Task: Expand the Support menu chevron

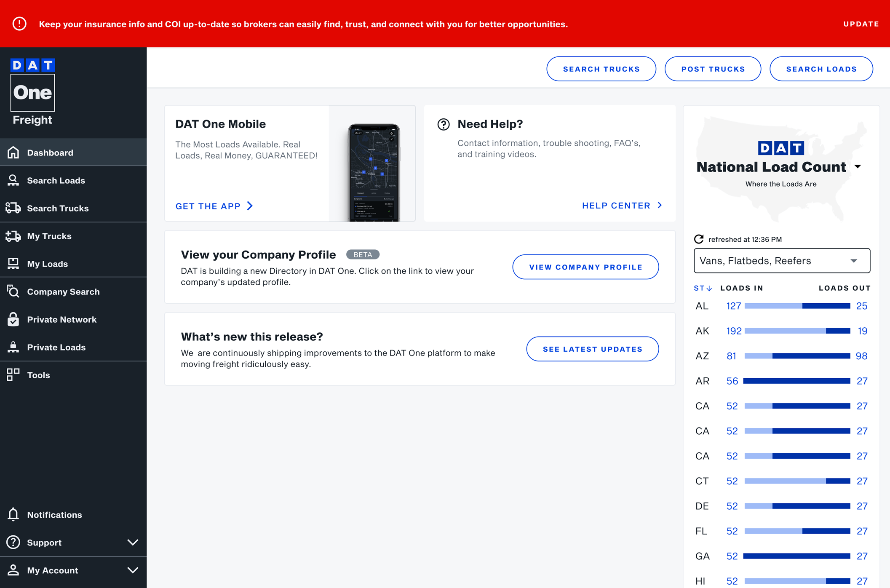Action: point(133,543)
